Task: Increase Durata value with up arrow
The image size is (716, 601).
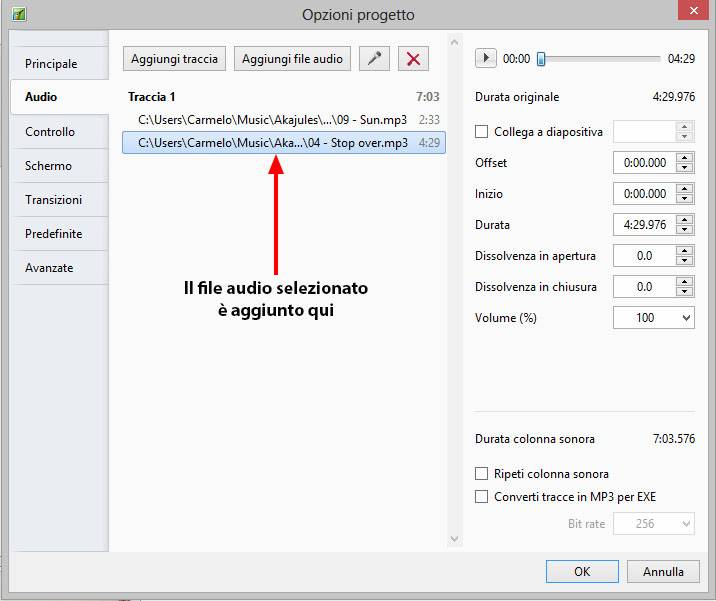Action: (x=684, y=220)
